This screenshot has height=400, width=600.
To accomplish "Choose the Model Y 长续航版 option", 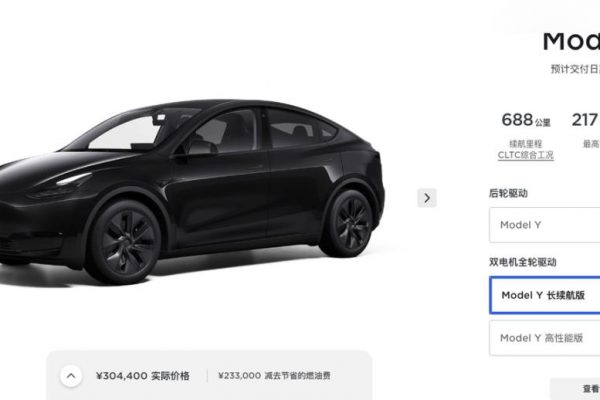I will pos(545,295).
